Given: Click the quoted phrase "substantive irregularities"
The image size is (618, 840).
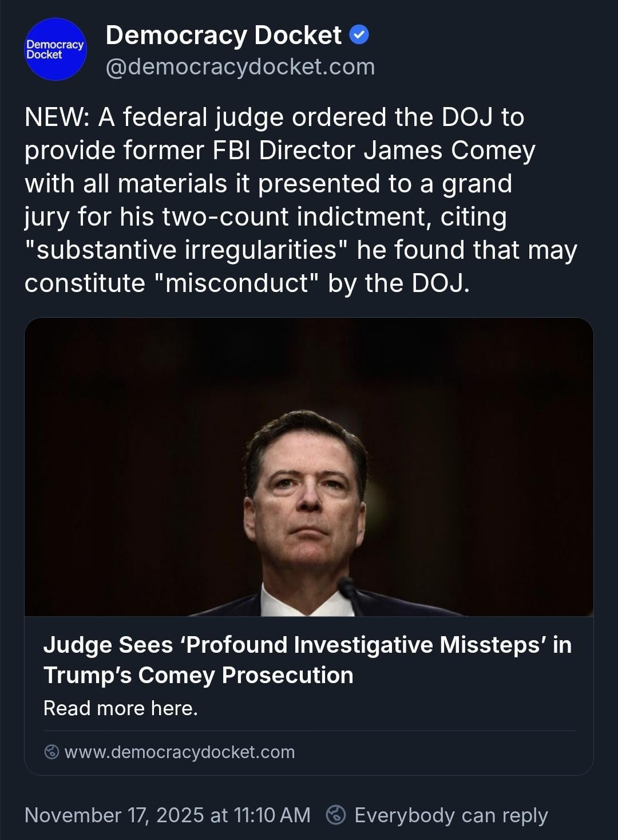Looking at the screenshot, I should point(187,250).
